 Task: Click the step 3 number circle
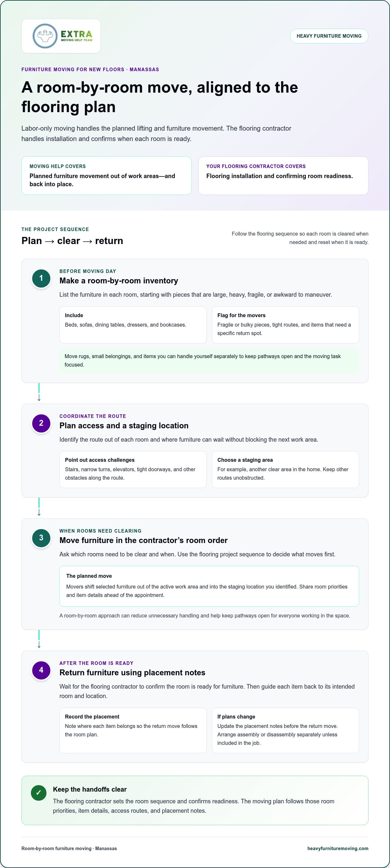41,538
